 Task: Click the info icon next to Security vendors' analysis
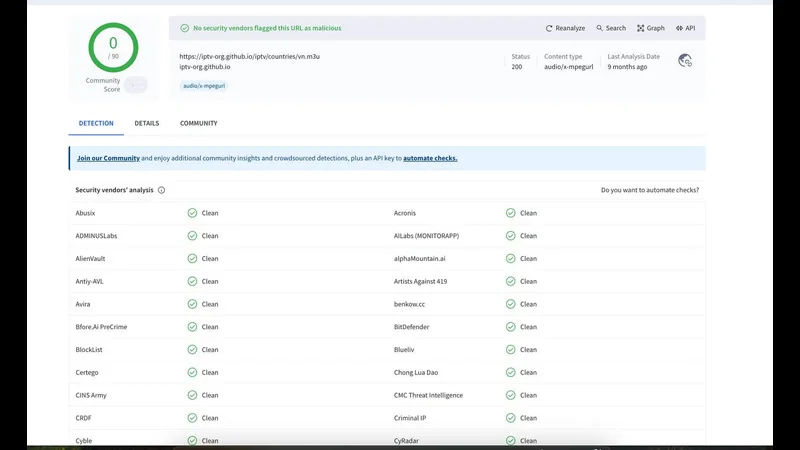tap(162, 190)
